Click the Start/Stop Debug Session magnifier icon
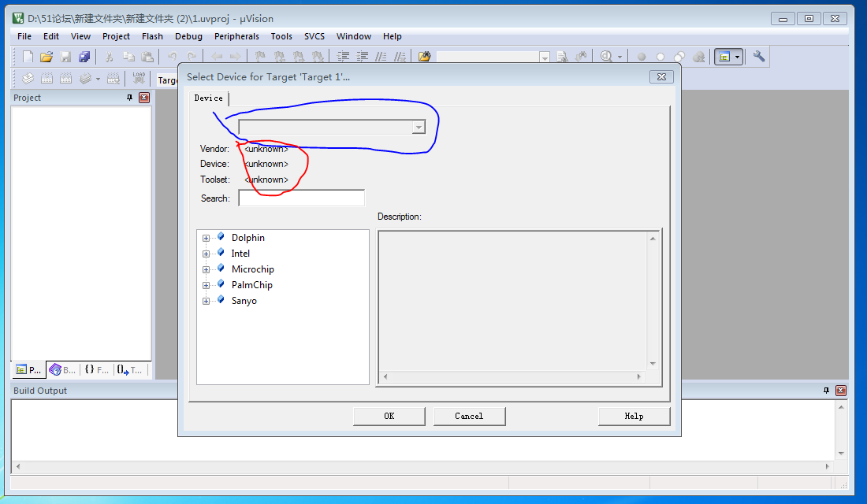 click(607, 57)
